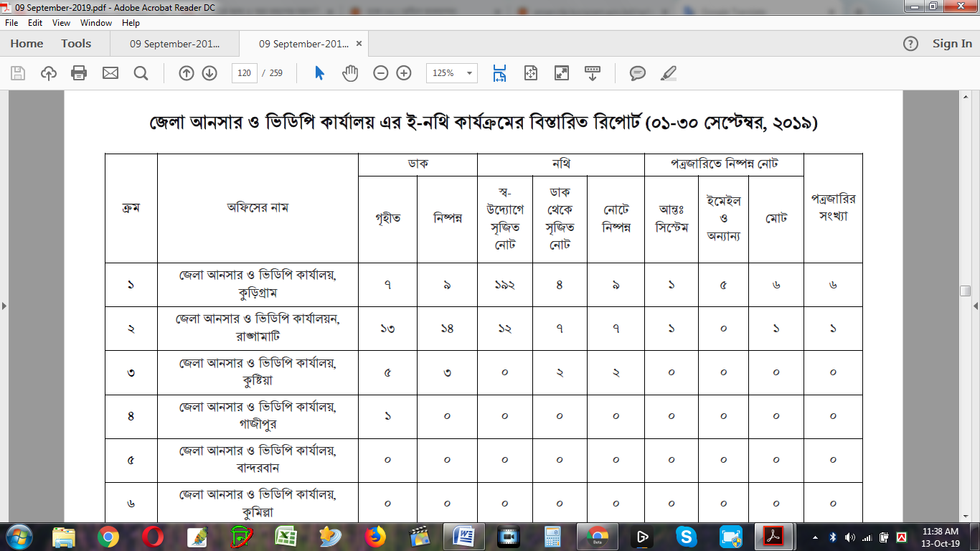Click the page number input field

[x=245, y=73]
